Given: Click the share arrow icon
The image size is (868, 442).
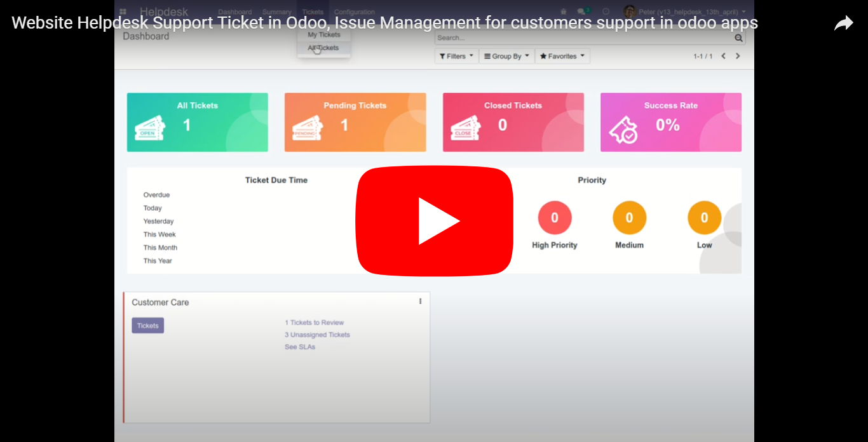Looking at the screenshot, I should click(x=843, y=23).
